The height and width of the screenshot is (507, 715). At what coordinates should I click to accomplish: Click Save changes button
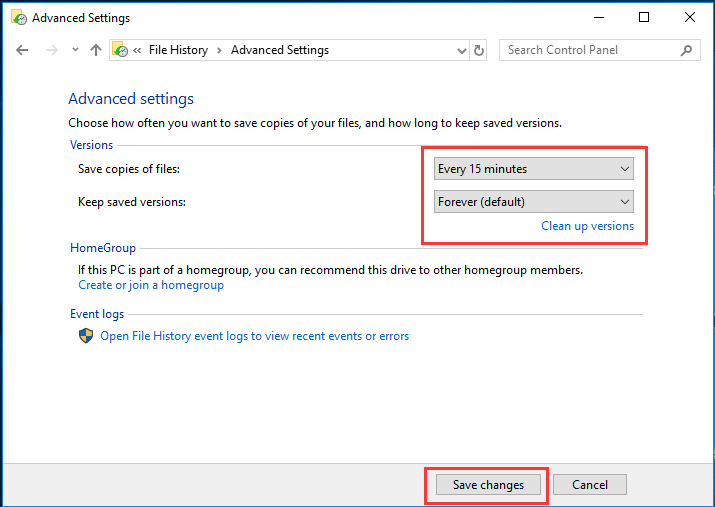[488, 485]
